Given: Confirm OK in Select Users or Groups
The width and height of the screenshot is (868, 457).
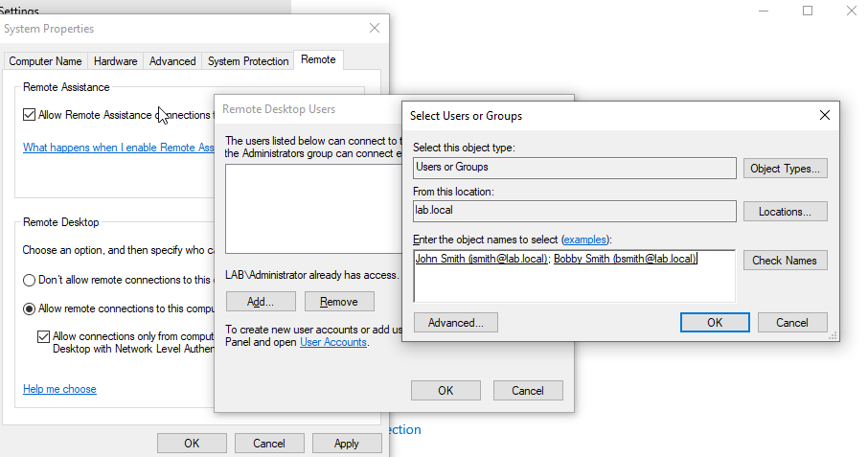Looking at the screenshot, I should click(x=714, y=323).
